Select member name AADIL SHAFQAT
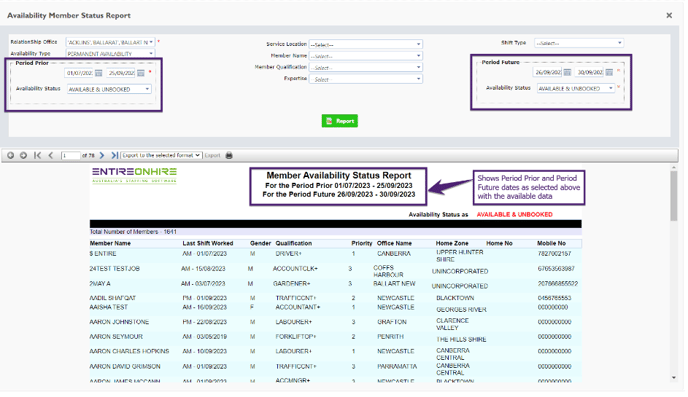The height and width of the screenshot is (397, 688). (113, 298)
